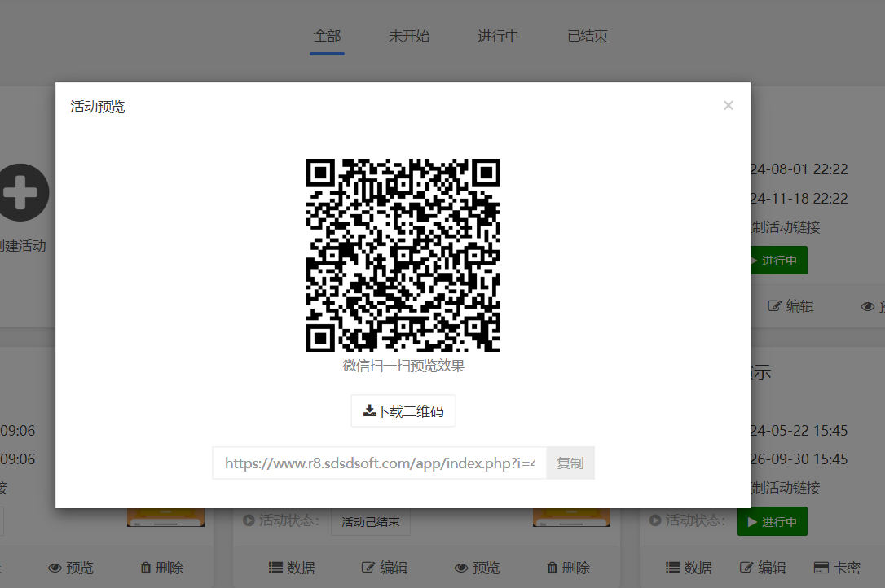Click the 24-11-18 22:22 date text
885x588 pixels.
[x=799, y=199]
